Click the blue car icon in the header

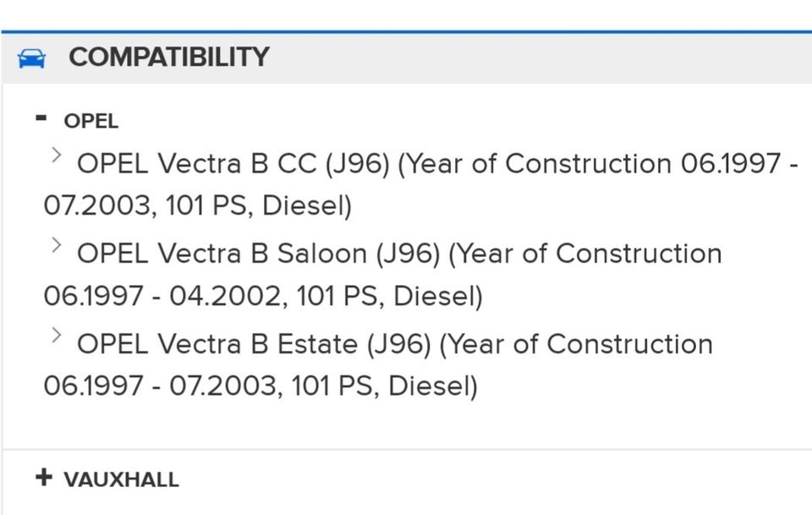coord(31,58)
